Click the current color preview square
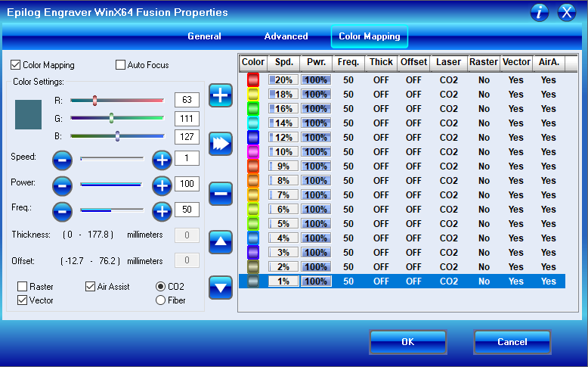This screenshot has width=588, height=367. (x=28, y=114)
